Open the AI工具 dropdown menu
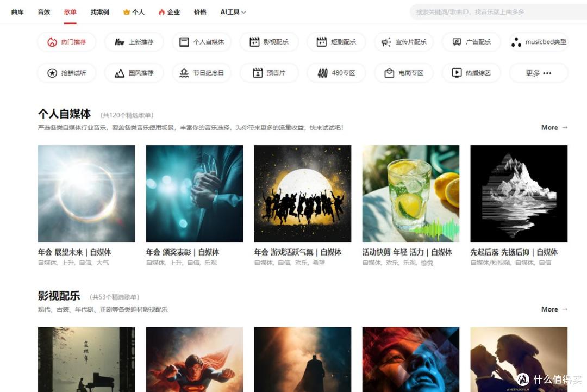This screenshot has width=587, height=392. (x=233, y=12)
